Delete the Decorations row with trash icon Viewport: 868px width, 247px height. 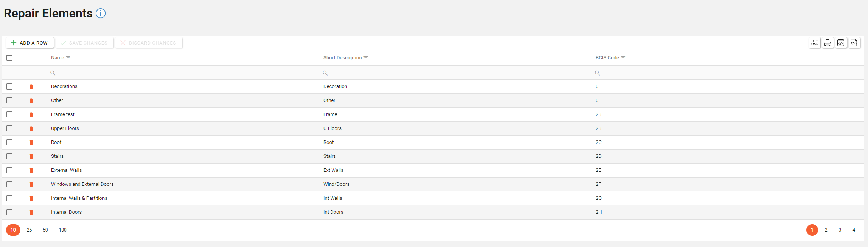click(31, 86)
